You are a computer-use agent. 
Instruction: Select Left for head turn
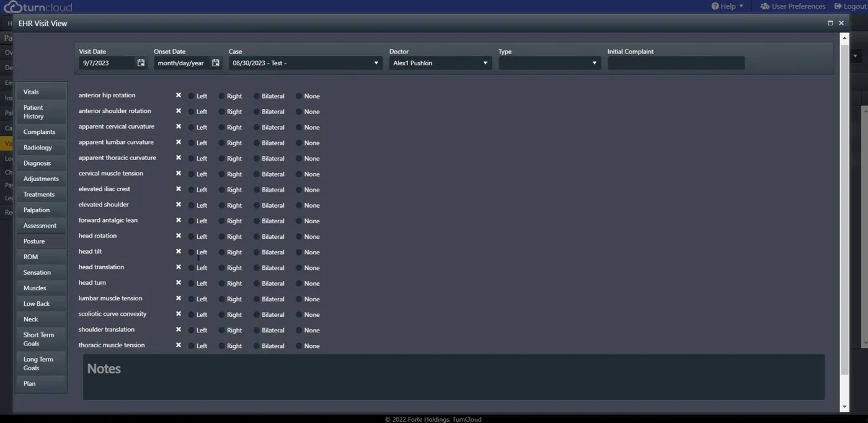click(191, 283)
